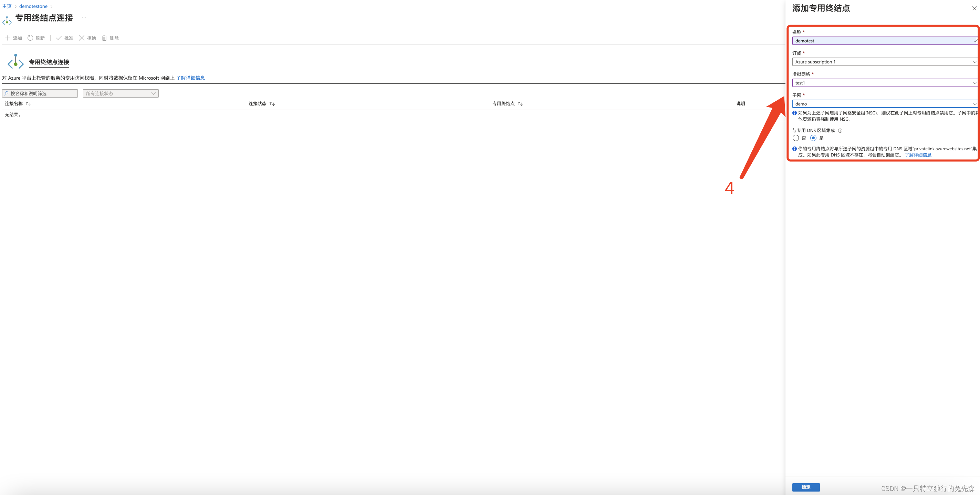The width and height of the screenshot is (980, 495).
Task: Select the 否 radio button
Action: click(795, 138)
